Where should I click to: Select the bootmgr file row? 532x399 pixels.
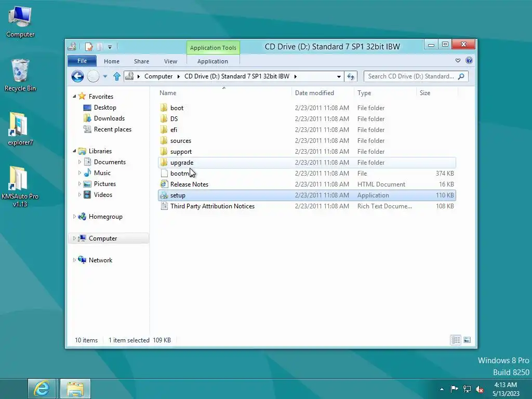coord(307,174)
